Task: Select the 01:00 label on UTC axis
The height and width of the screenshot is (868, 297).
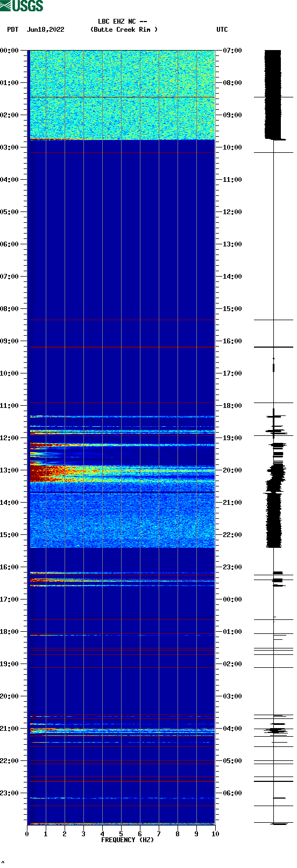Action: click(x=233, y=632)
